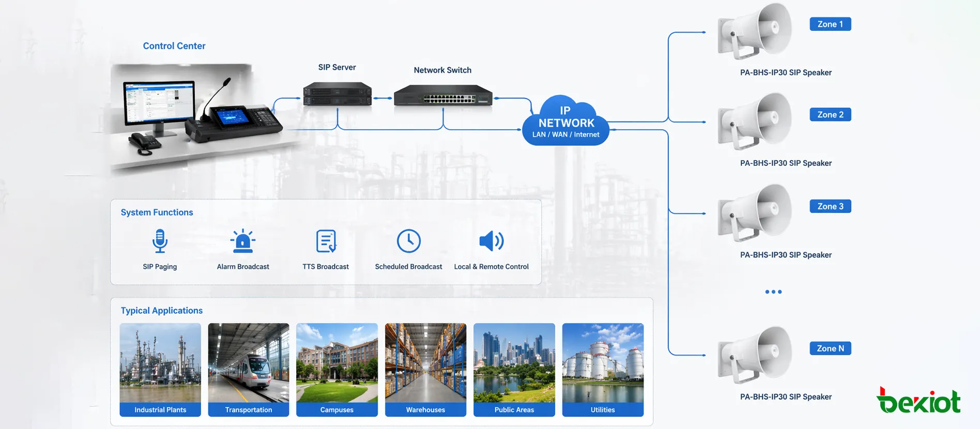Click the Network Switch device image
This screenshot has height=429, width=980.
coord(443,96)
